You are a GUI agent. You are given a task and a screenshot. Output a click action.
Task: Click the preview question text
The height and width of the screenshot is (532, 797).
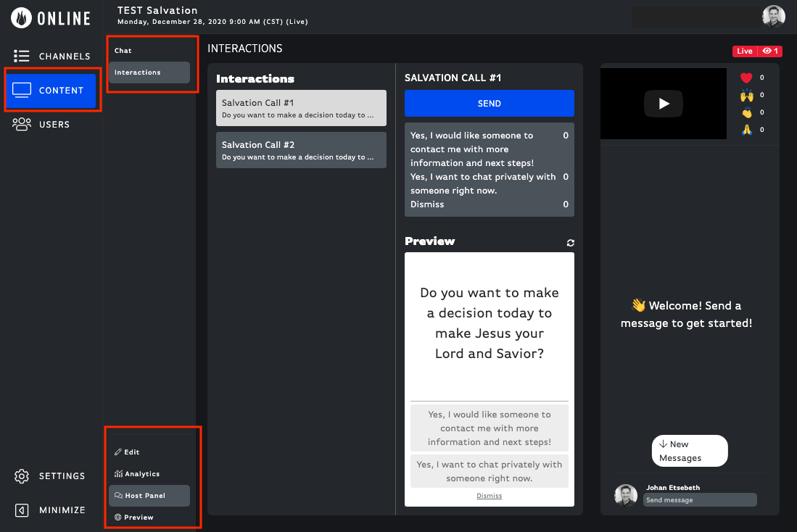(x=489, y=323)
